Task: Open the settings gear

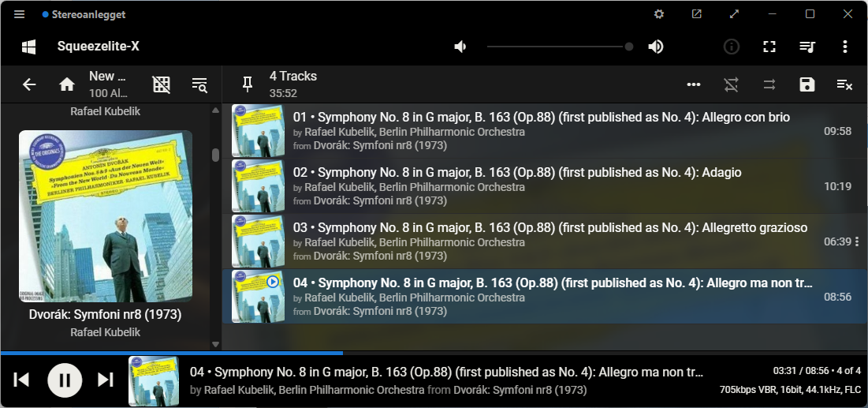Action: (x=659, y=14)
